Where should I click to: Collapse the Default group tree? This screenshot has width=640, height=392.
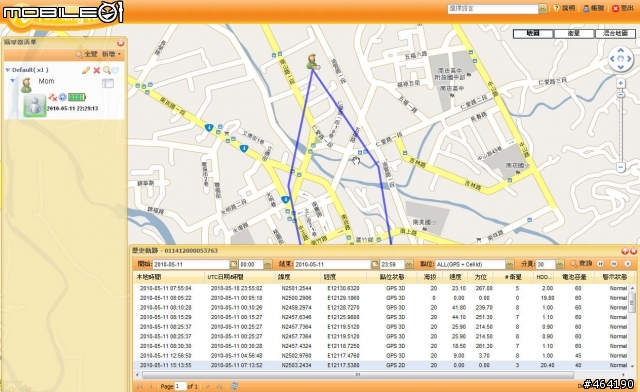(7, 70)
